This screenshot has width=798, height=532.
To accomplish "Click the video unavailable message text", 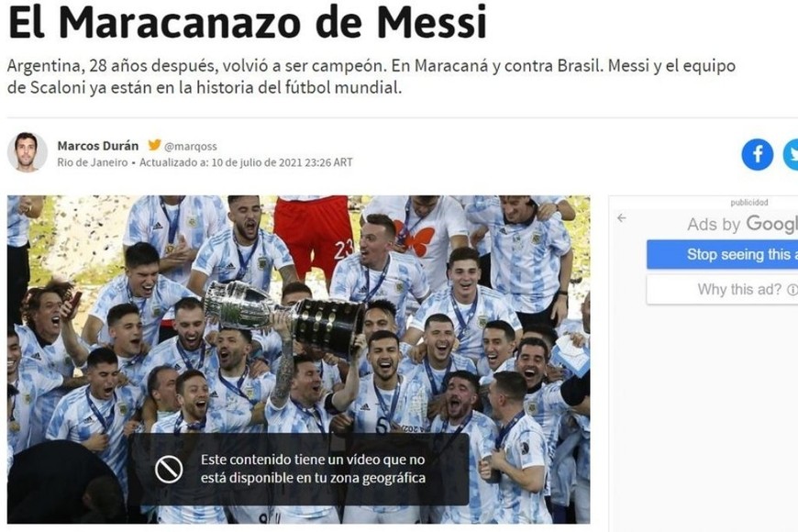I will coord(313,469).
